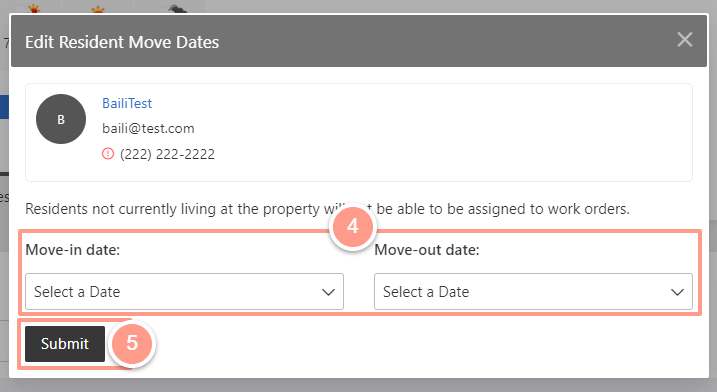Select the baili@test.com email text
The image size is (717, 392).
click(148, 129)
